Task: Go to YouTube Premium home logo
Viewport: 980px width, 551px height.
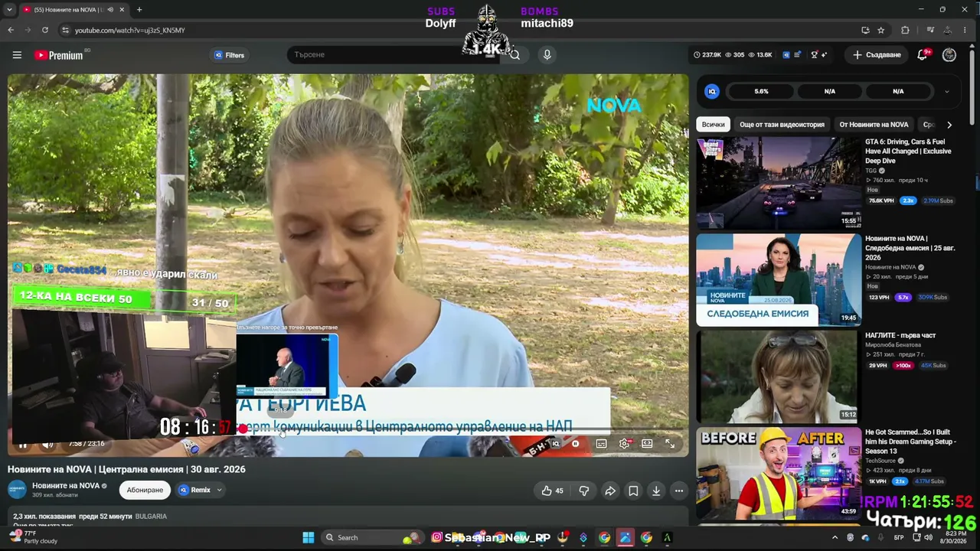Action: tap(58, 55)
